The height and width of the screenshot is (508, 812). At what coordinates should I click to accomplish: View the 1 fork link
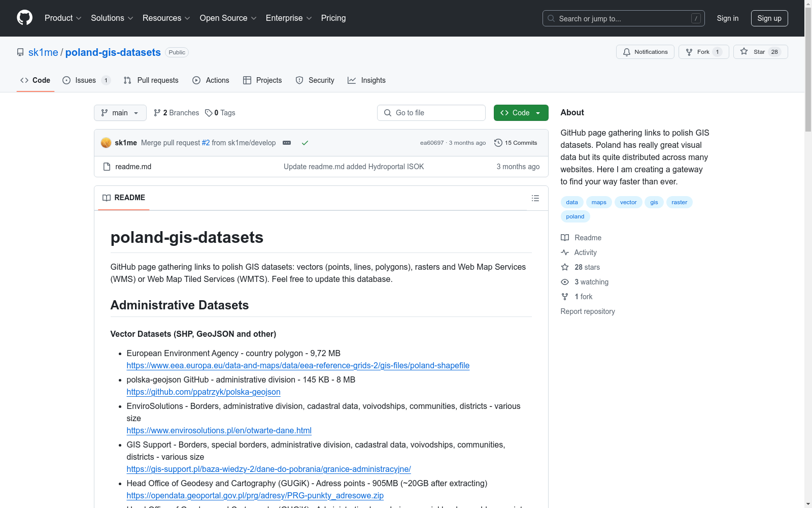pyautogui.click(x=577, y=297)
